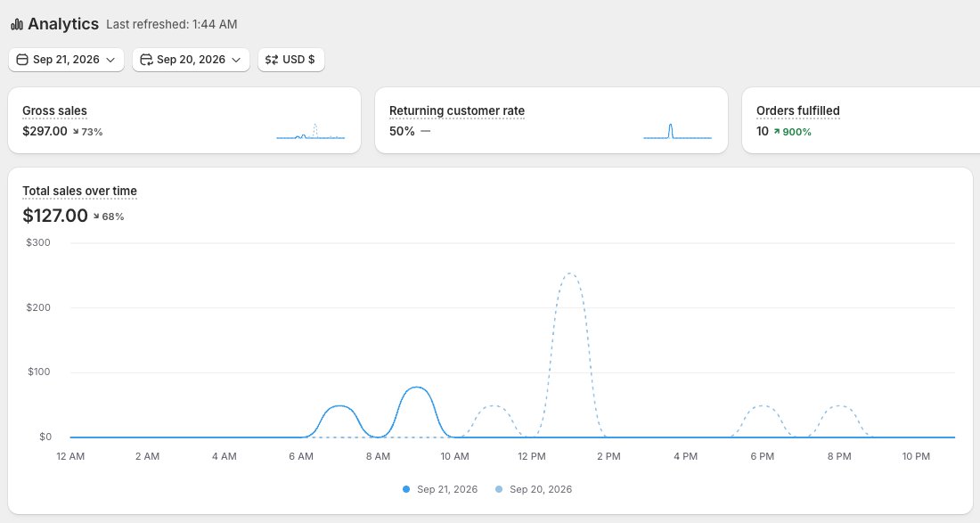Click the 8 PM axis label

839,456
